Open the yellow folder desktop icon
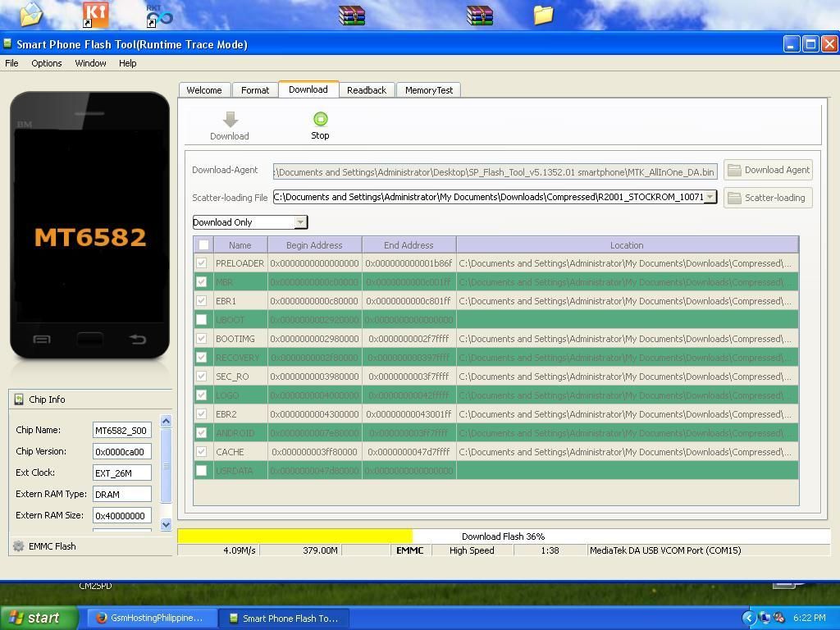This screenshot has height=630, width=840. click(543, 15)
